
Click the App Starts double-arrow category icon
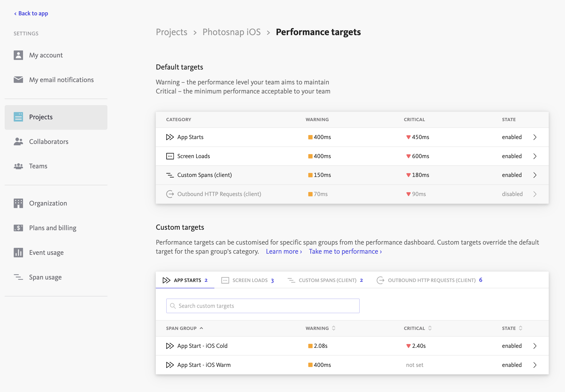coord(170,137)
